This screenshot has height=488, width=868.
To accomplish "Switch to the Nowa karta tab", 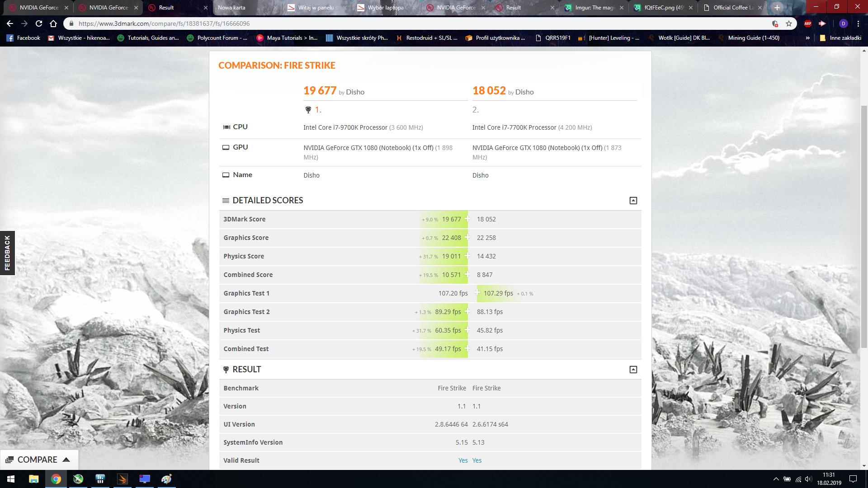I will 246,8.
